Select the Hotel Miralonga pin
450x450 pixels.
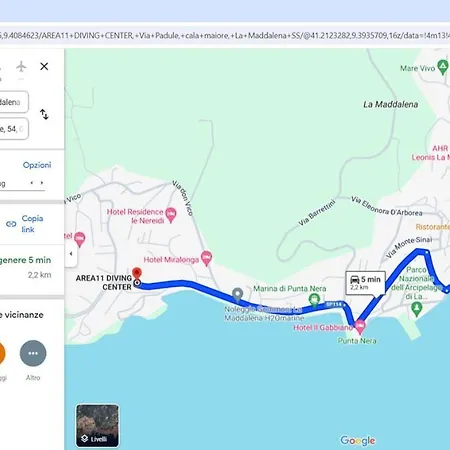207,258
